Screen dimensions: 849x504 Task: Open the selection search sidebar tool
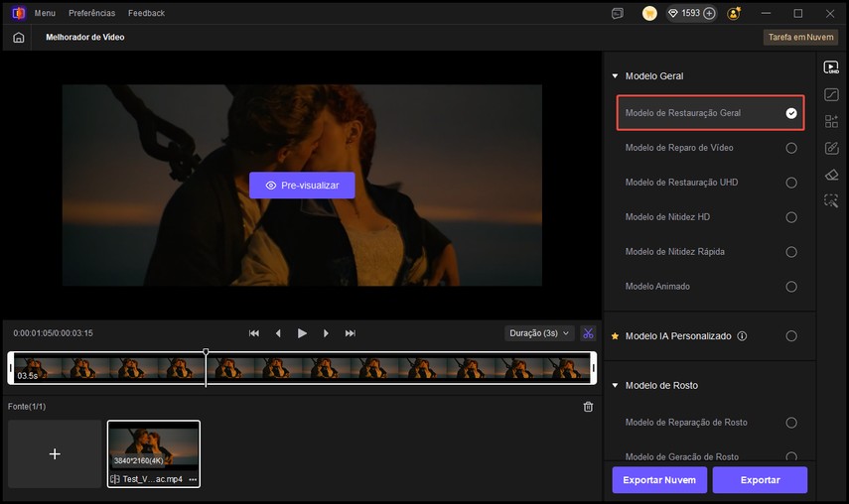pyautogui.click(x=831, y=200)
